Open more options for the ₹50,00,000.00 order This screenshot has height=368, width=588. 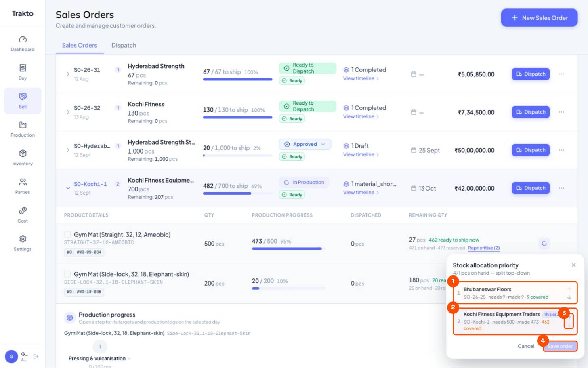coord(561,150)
